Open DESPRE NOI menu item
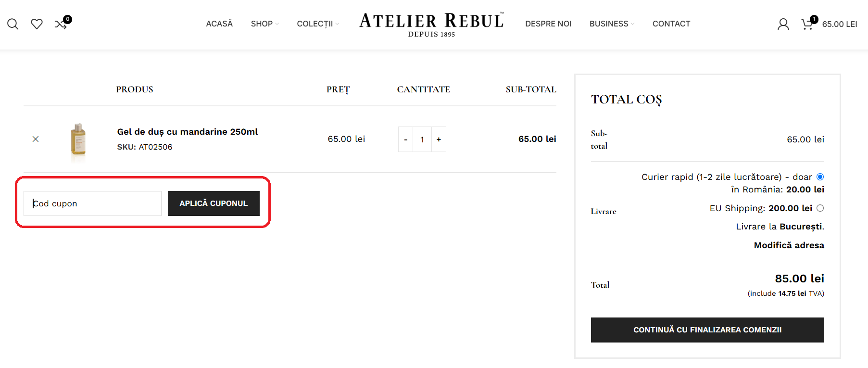868x368 pixels. click(548, 24)
